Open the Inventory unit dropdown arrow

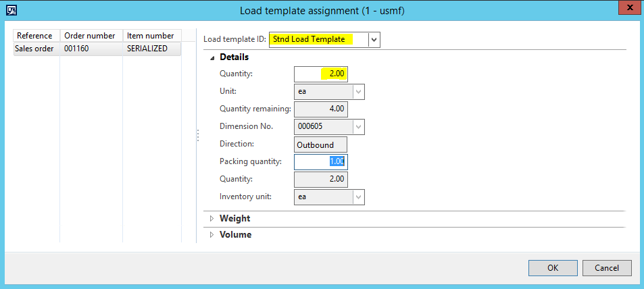pos(358,196)
